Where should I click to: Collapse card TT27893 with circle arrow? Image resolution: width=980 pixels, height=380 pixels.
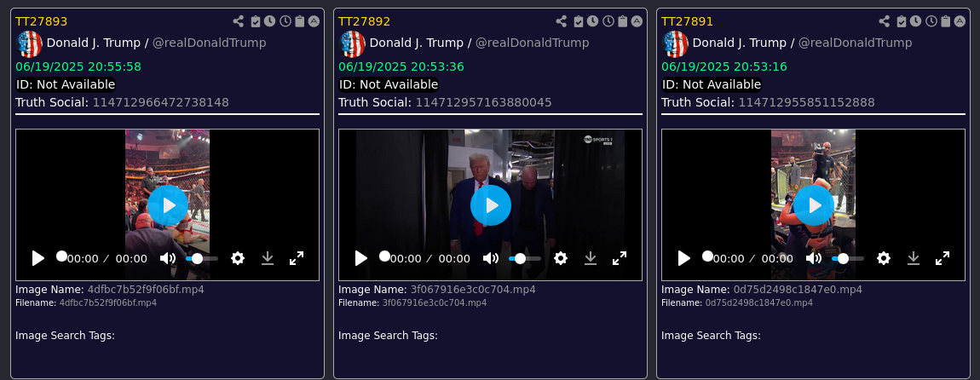(314, 21)
